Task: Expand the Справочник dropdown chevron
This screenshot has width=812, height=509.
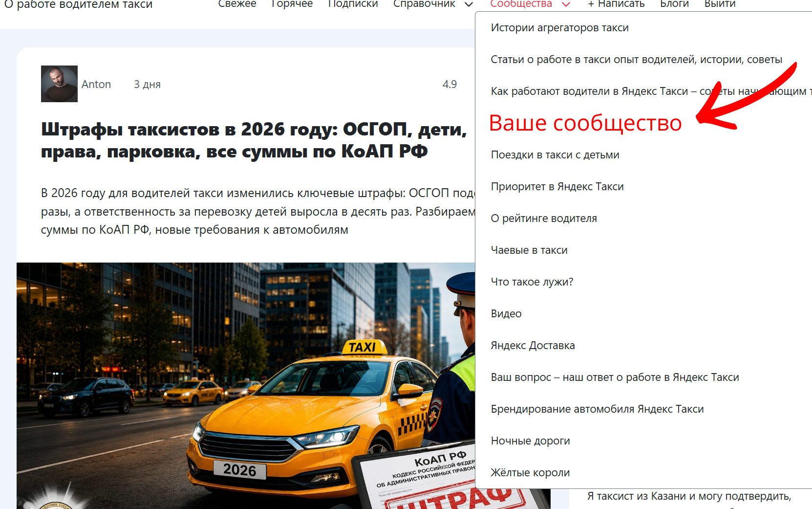Action: point(469,4)
